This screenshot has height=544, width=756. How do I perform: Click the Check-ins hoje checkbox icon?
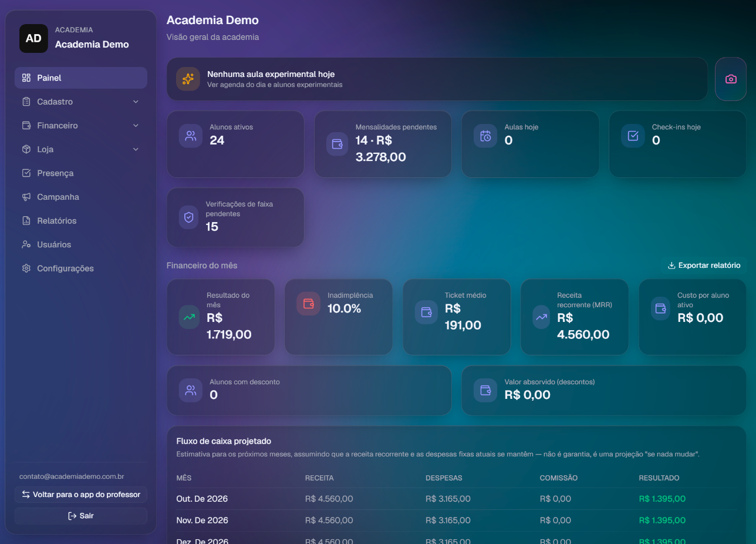pos(633,136)
